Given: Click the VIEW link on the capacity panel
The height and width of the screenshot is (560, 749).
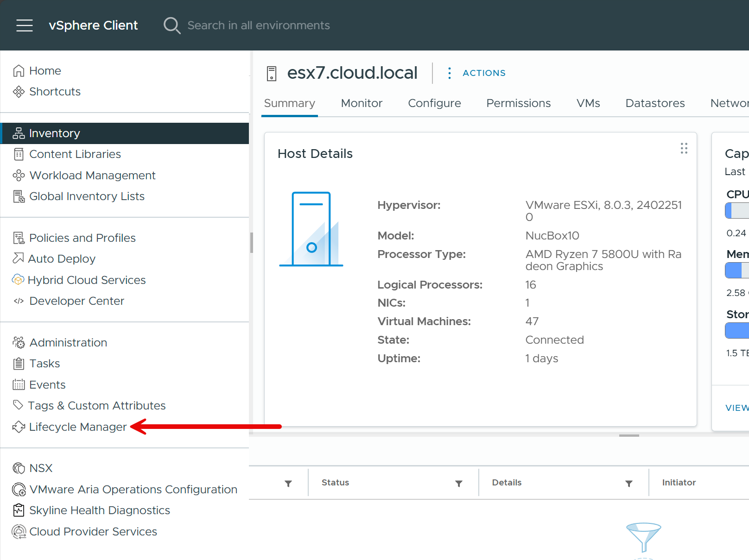Looking at the screenshot, I should [736, 408].
